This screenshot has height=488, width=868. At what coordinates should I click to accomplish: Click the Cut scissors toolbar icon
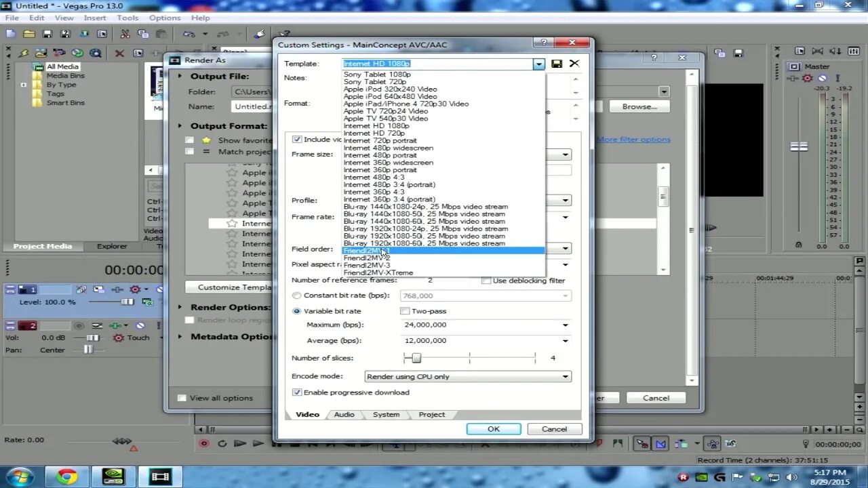[125, 34]
